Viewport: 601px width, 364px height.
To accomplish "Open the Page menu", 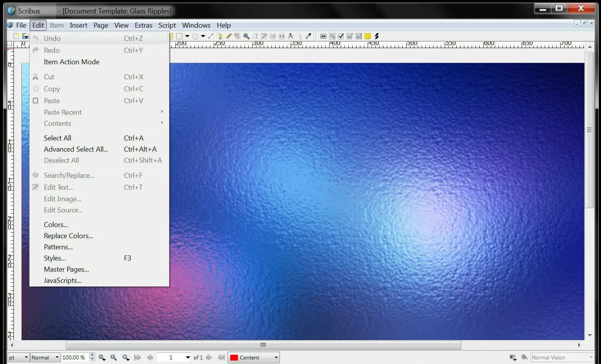I will pyautogui.click(x=101, y=25).
